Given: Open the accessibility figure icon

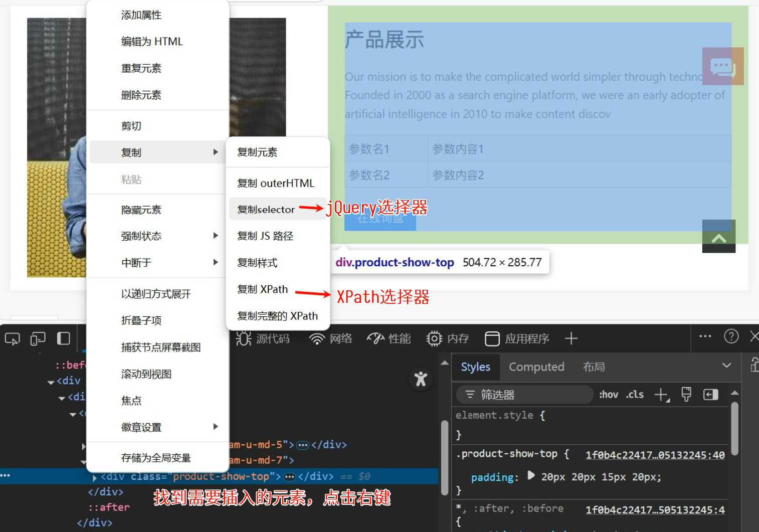Looking at the screenshot, I should click(421, 379).
